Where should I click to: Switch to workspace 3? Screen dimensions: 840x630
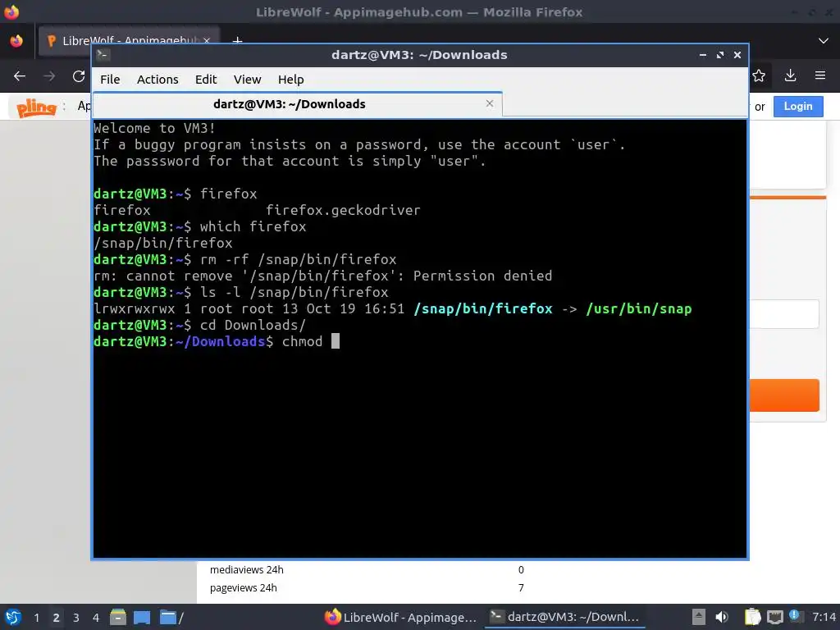76,618
